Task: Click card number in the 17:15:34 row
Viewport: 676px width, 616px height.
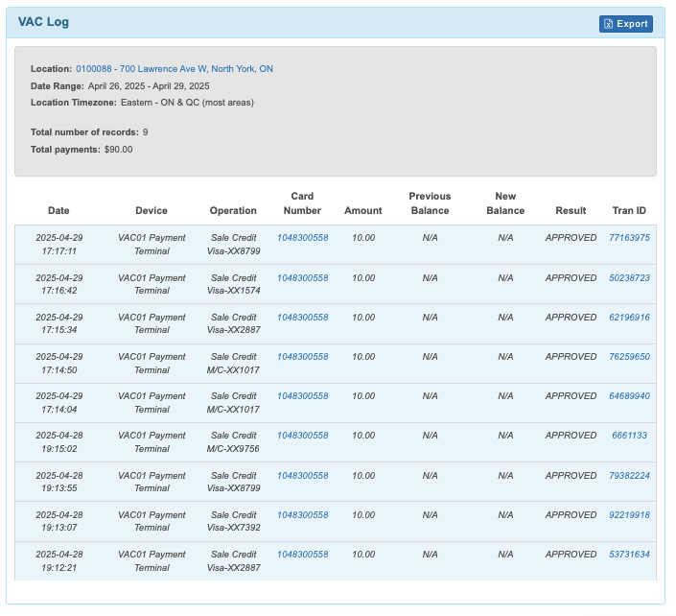Action: (x=303, y=317)
